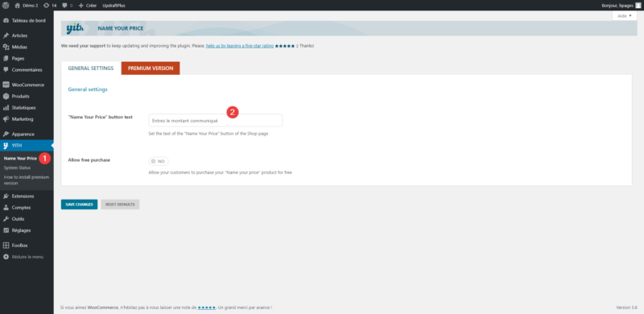Click the Version 5.6 footer text
This screenshot has height=314, width=644.
tap(626, 308)
